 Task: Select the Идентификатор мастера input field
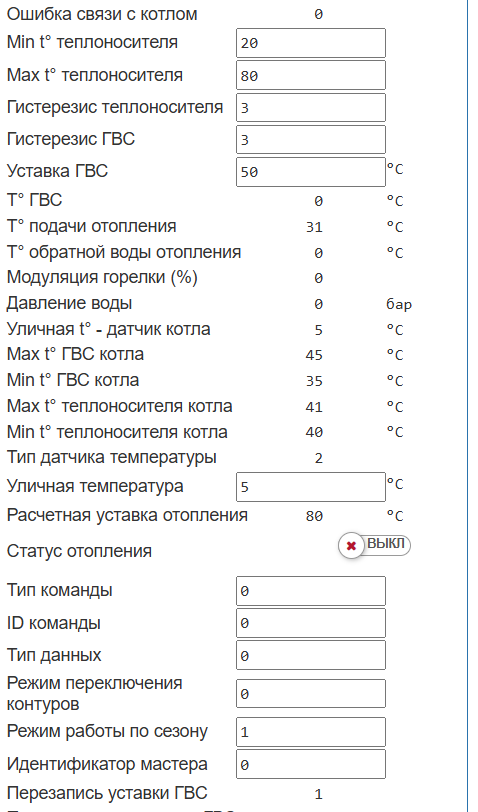(311, 764)
